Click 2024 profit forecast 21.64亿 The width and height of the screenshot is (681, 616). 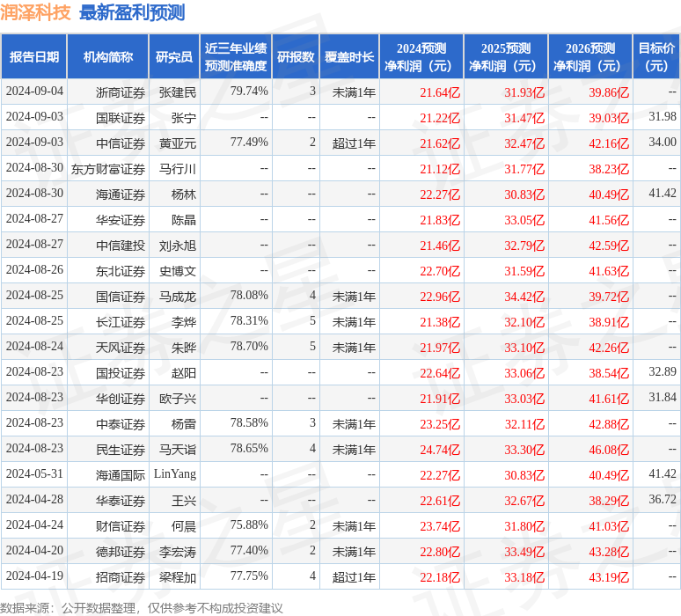[440, 92]
